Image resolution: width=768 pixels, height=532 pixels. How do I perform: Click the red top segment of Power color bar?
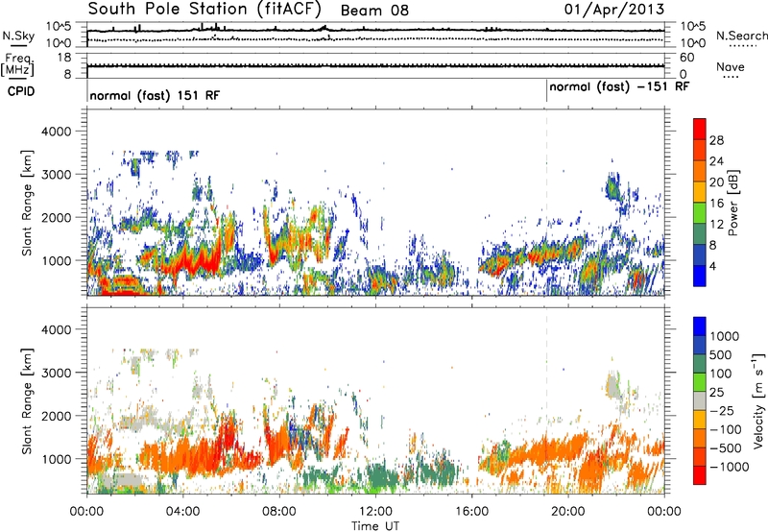(700, 129)
